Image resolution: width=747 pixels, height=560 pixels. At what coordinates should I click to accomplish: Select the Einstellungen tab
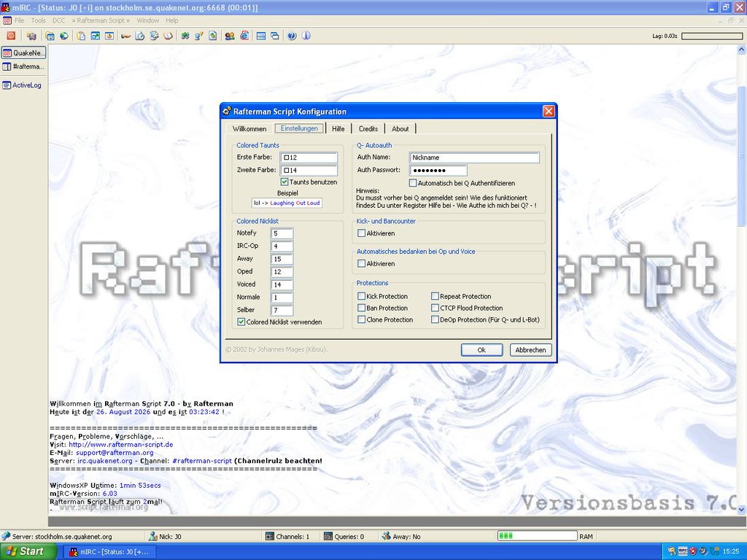pos(299,128)
